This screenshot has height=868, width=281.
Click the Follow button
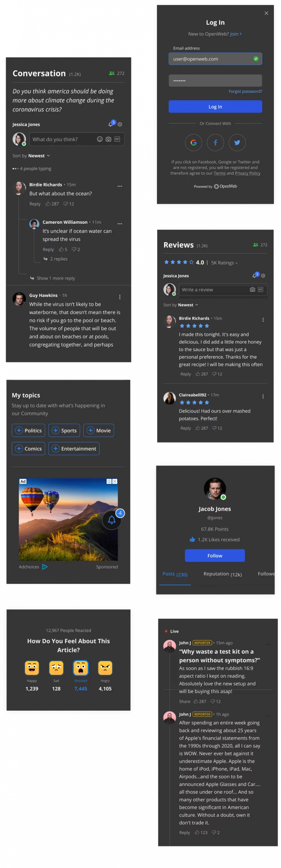tap(215, 555)
